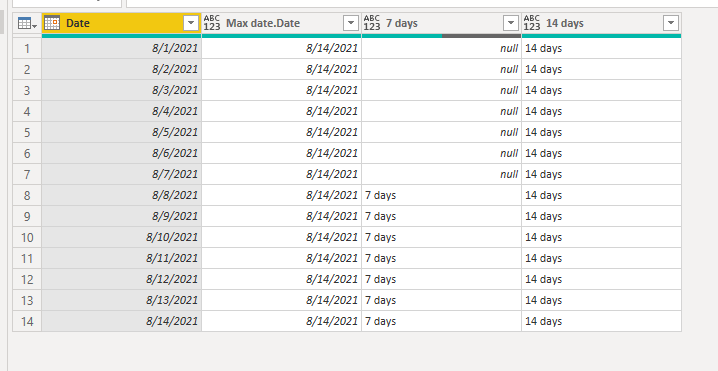Select row number 6
This screenshot has height=371, width=718.
pos(27,153)
